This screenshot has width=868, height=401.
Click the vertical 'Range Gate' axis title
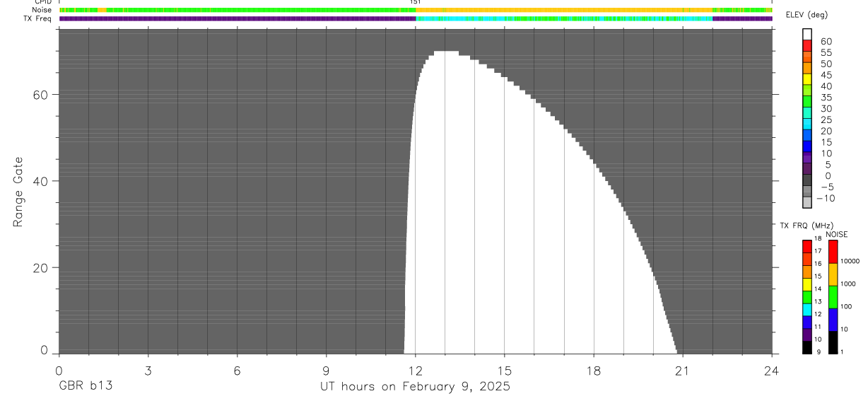[18, 192]
